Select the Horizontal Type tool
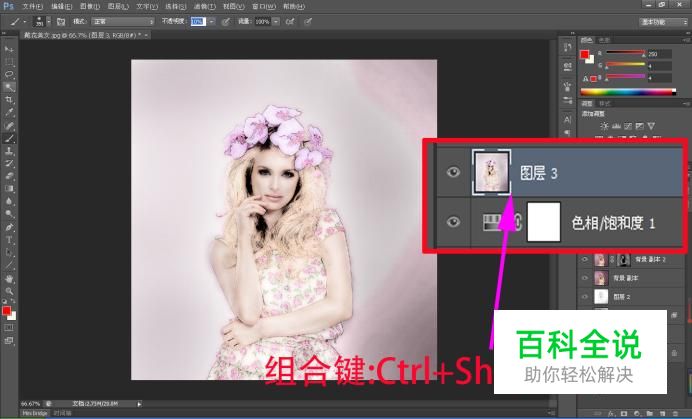 point(9,240)
